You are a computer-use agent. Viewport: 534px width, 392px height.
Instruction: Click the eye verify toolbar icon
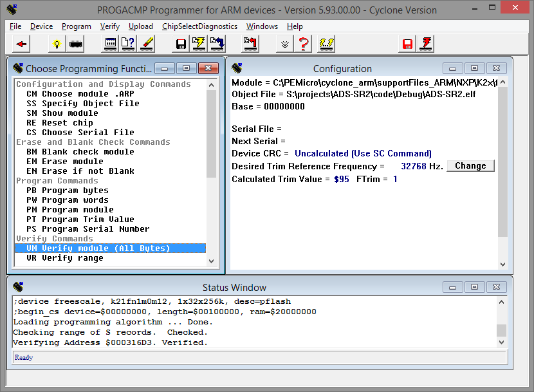[285, 44]
